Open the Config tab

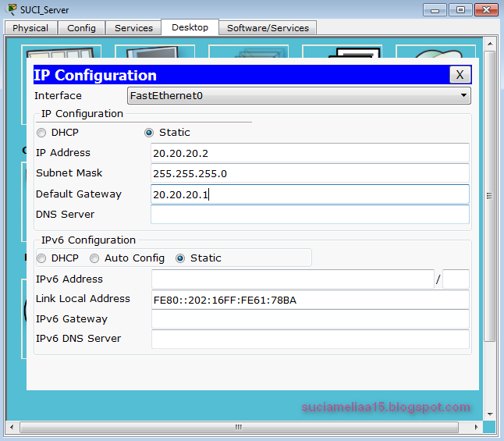(x=81, y=28)
